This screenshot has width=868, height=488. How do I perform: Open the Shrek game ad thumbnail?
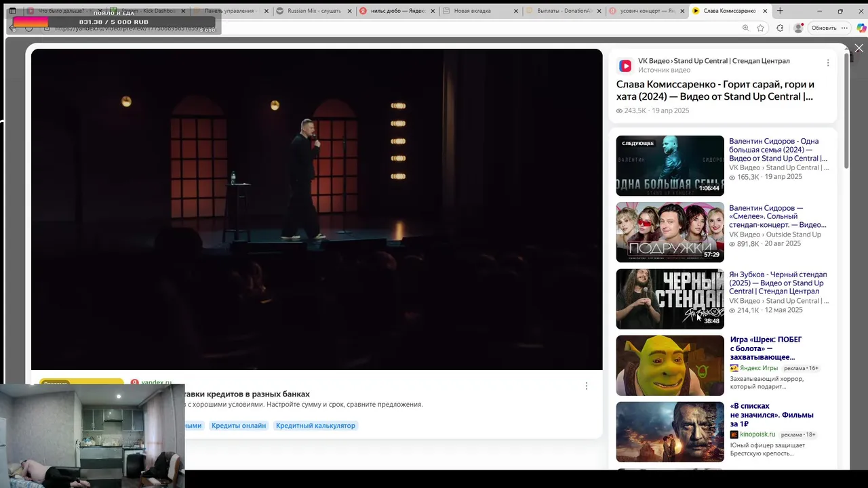click(670, 365)
